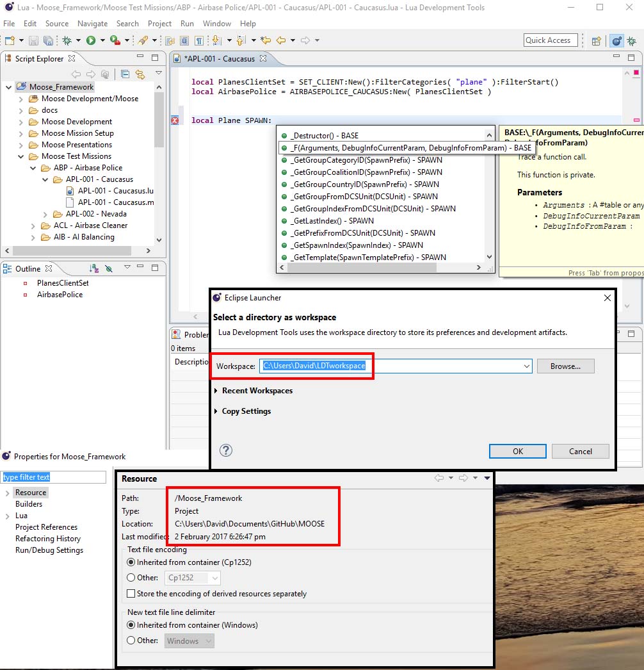Click Sort icon in Outline view
The image size is (644, 670).
pos(94,268)
